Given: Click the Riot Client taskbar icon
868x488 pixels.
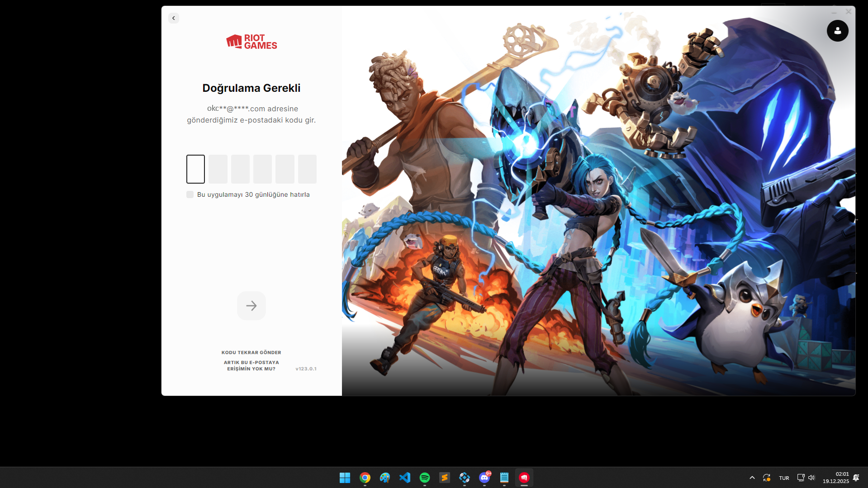Looking at the screenshot, I should click(x=524, y=478).
